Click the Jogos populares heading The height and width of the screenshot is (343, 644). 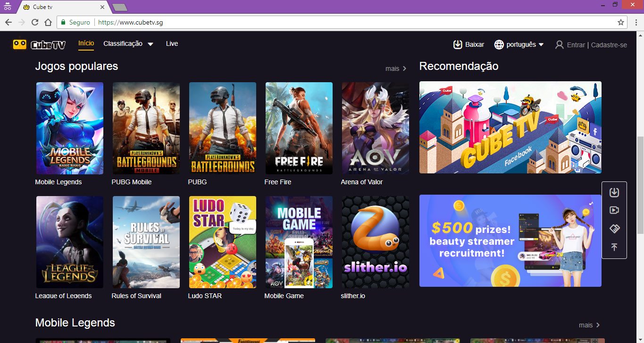[76, 66]
